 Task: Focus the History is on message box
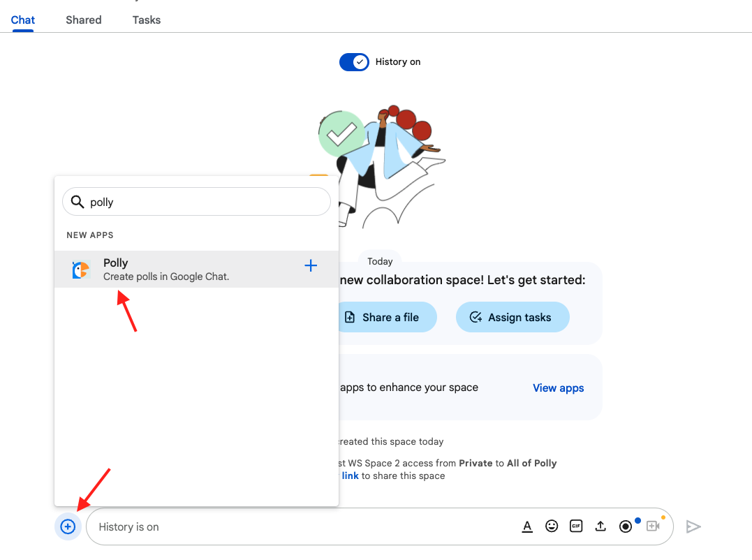point(300,526)
